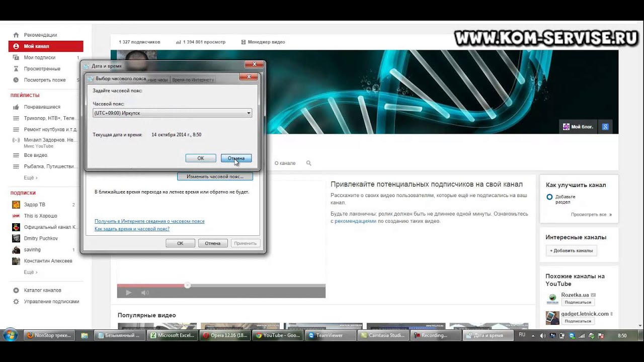Click the Rozetka.ua channel avatar
The width and height of the screenshot is (644, 362).
coord(552,299)
